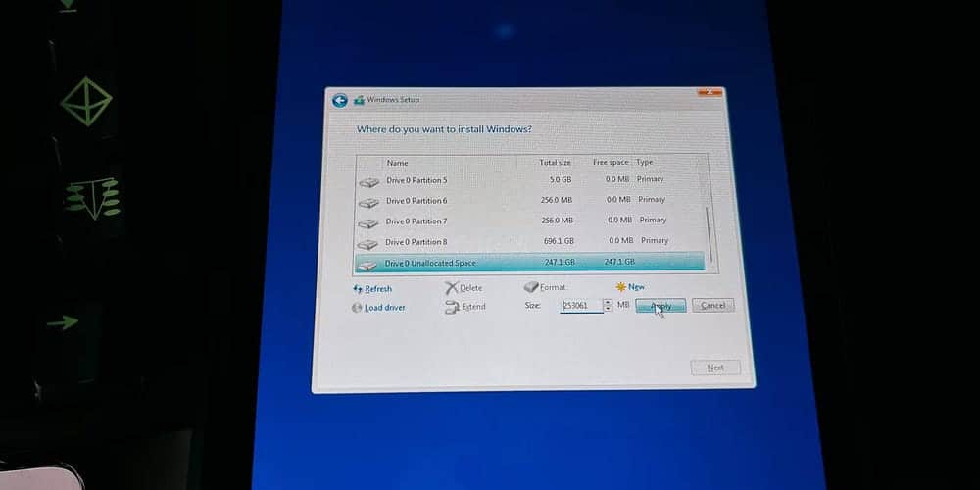Click the Delete X icon
980x490 pixels.
pyautogui.click(x=451, y=287)
